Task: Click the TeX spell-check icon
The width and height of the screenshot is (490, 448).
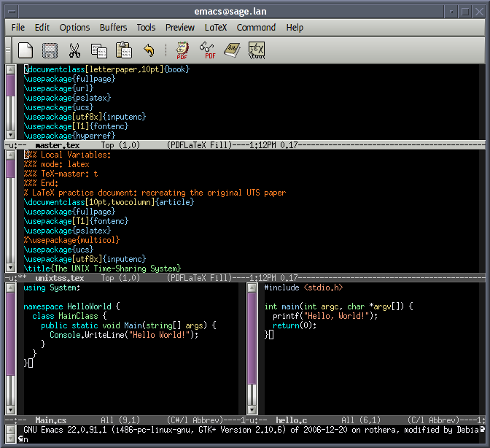Action: pyautogui.click(x=257, y=50)
